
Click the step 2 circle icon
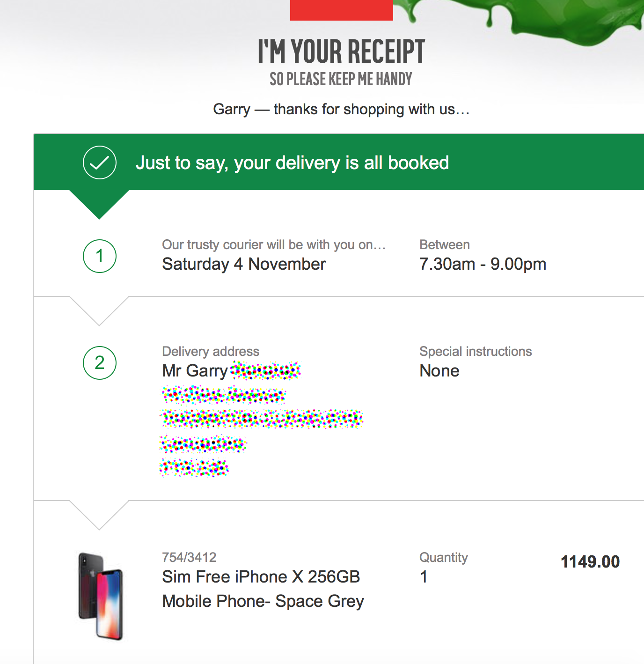pos(100,363)
